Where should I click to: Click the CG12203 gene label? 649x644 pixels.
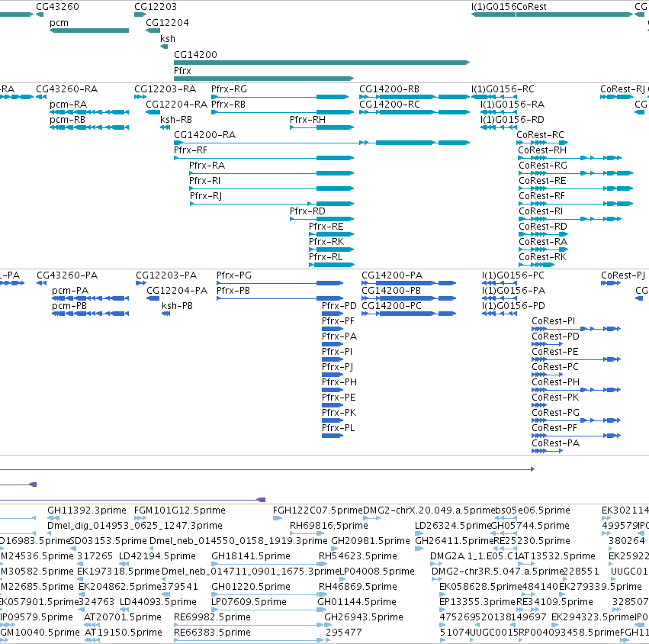pos(156,7)
